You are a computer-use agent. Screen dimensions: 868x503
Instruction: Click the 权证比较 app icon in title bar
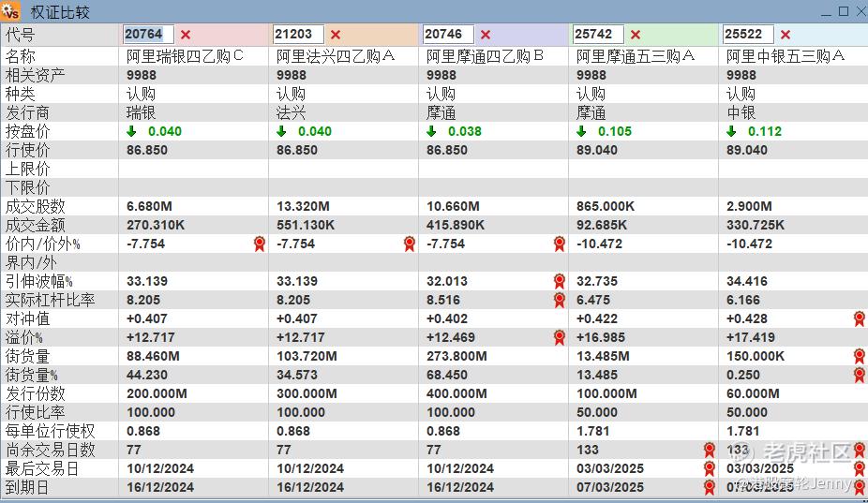[10, 11]
